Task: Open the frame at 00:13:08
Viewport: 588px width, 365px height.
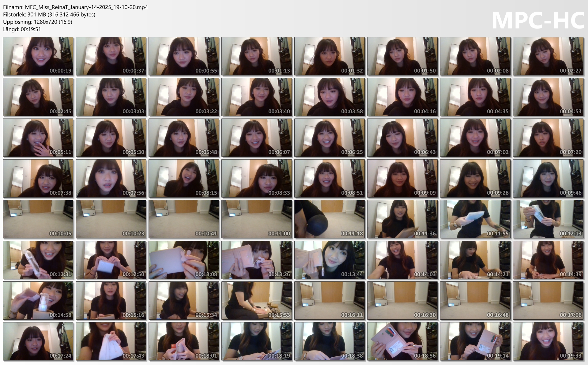Action: (184, 260)
